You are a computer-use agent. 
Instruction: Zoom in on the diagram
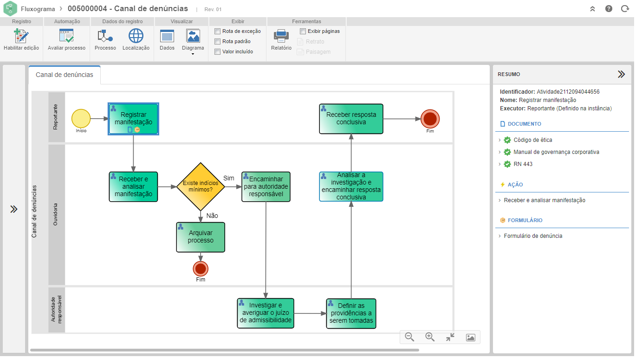[430, 337]
